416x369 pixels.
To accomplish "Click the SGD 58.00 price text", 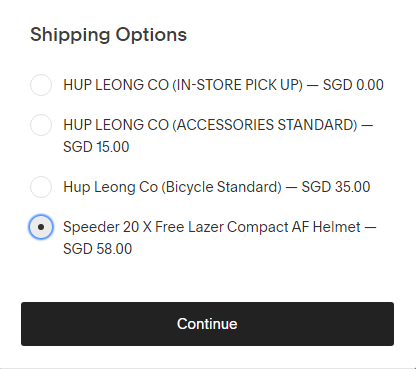I will click(x=97, y=249).
